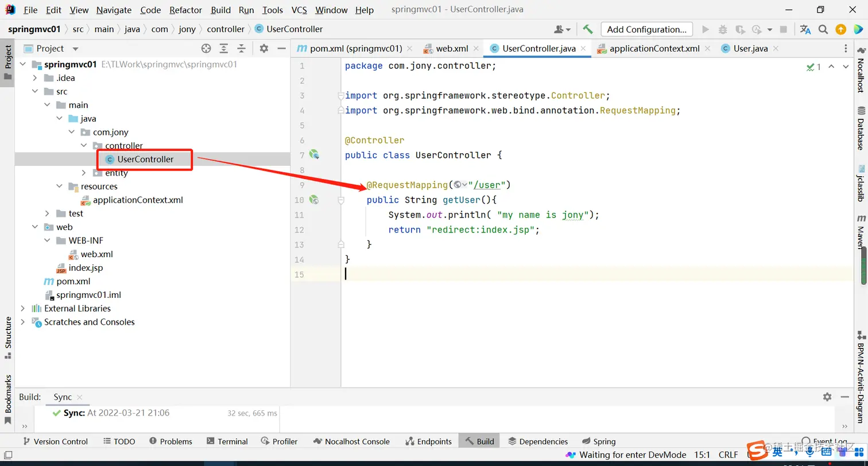This screenshot has width=868, height=466.
Task: Open the Refactor menu
Action: [185, 10]
